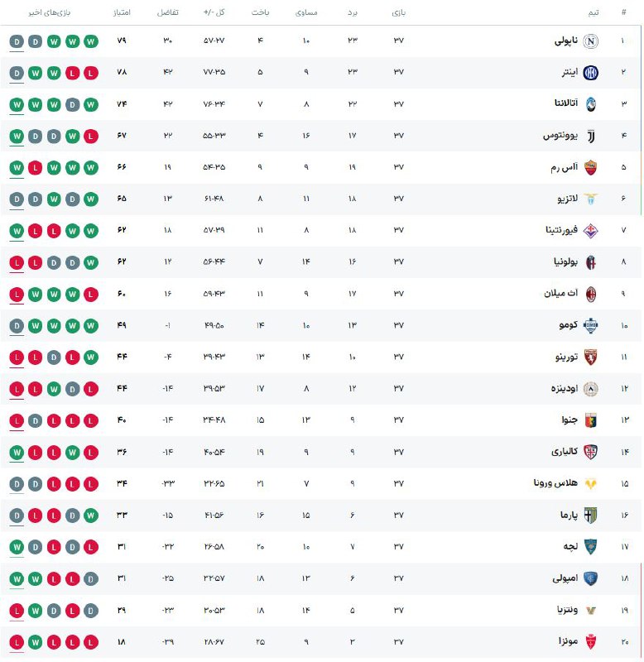
Task: Click the Inter club crest icon
Action: point(591,73)
